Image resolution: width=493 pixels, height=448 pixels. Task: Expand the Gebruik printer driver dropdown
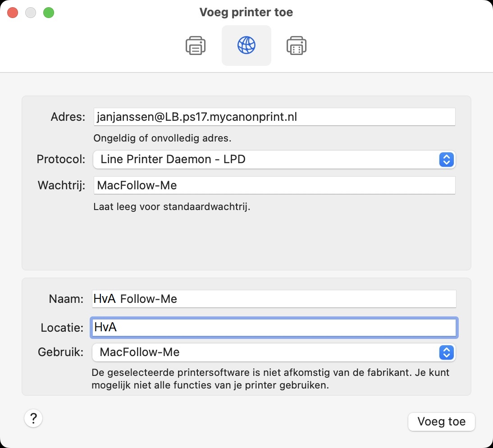274,352
